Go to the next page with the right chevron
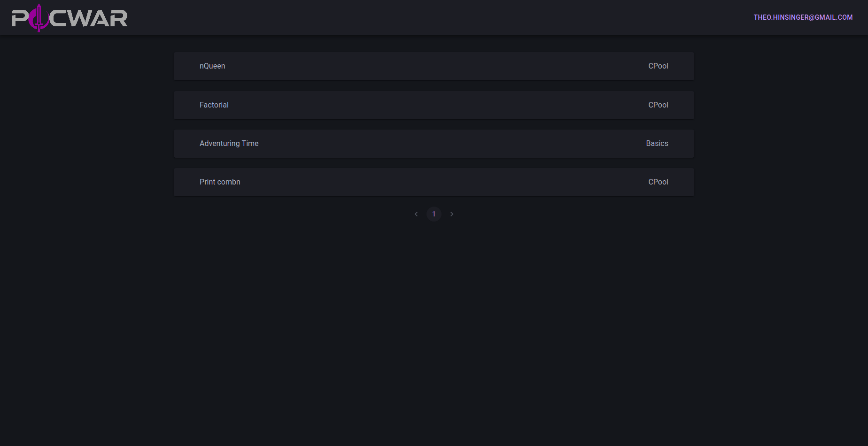Viewport: 868px width, 446px height. 452,214
